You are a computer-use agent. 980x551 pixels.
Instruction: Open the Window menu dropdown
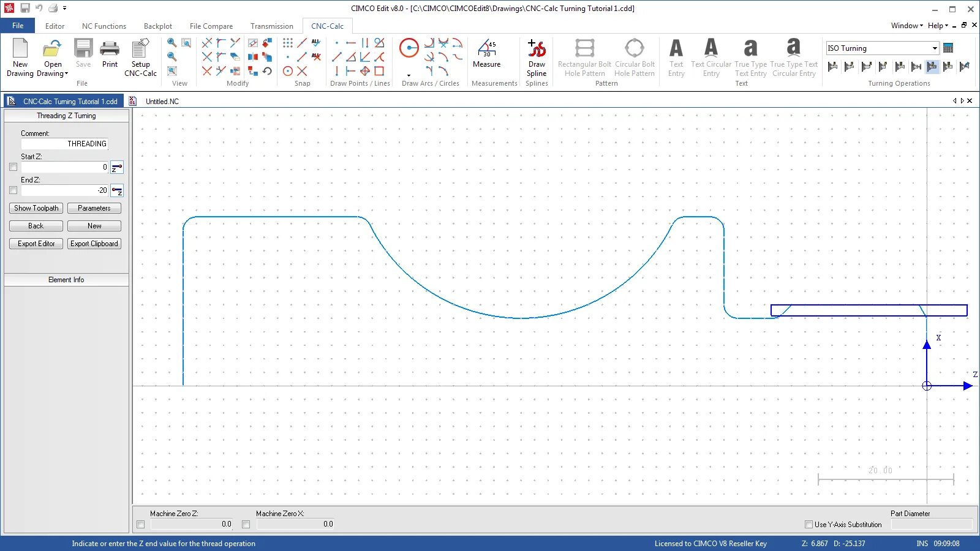coord(907,26)
